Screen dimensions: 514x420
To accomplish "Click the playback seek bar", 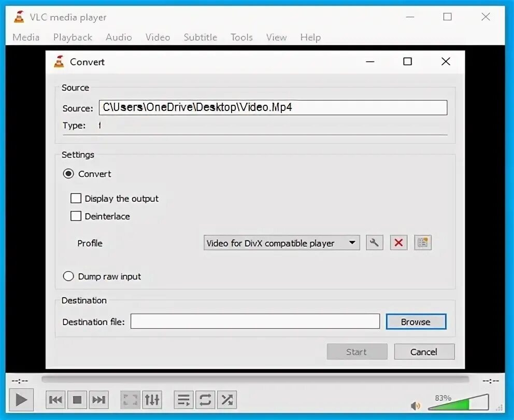I will [255, 380].
